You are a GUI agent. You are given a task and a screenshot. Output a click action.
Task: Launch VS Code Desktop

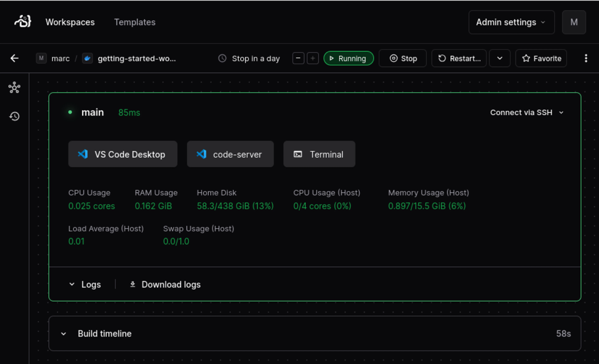[x=123, y=154]
